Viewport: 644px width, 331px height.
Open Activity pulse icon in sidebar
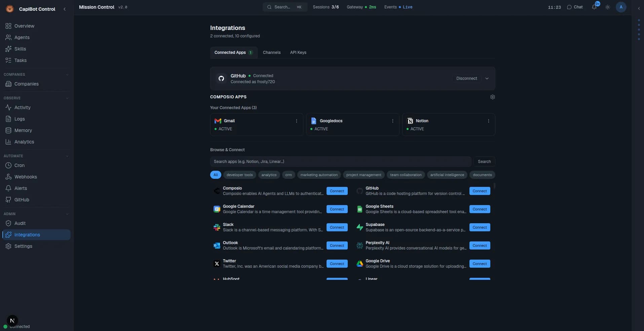(x=8, y=107)
